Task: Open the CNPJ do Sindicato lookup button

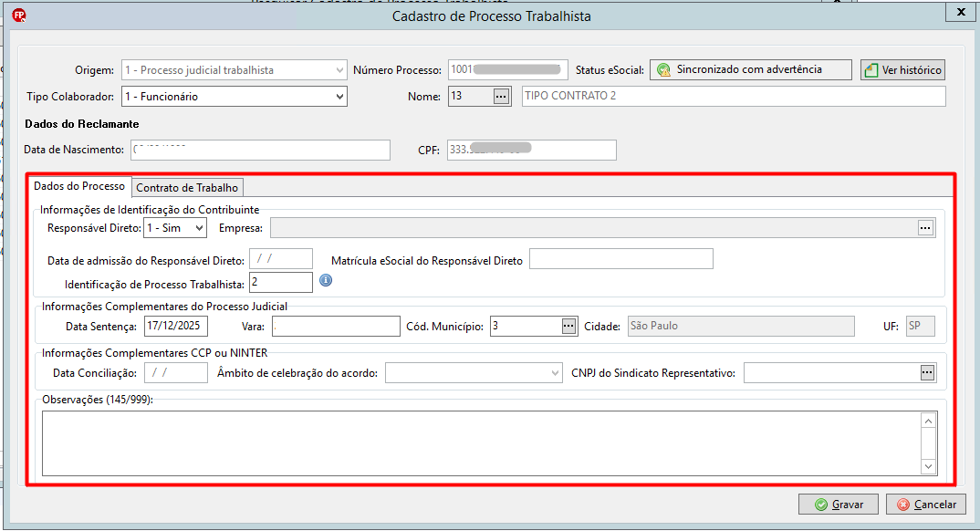Action: point(927,373)
